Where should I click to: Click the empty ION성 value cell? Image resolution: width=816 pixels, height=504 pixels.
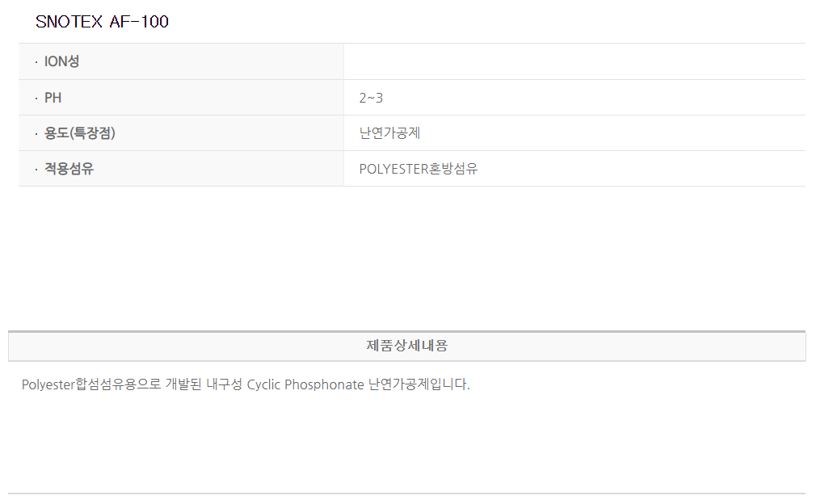574,61
